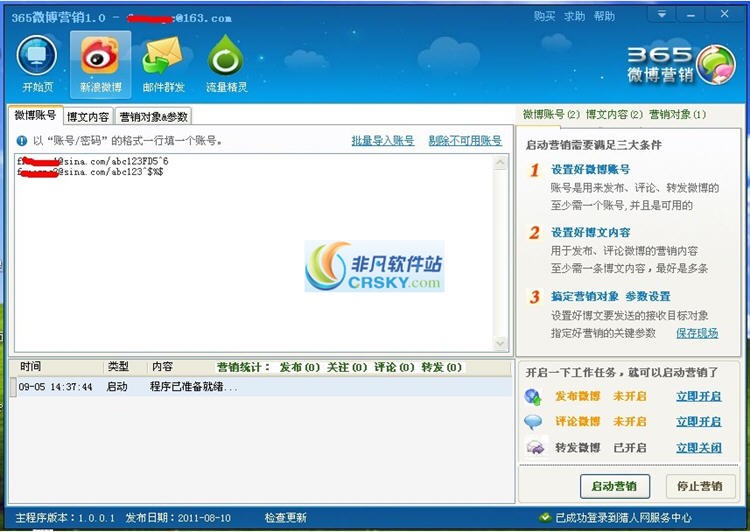Click the 评论 (0) statistic
Image resolution: width=750 pixels, height=532 pixels.
394,367
